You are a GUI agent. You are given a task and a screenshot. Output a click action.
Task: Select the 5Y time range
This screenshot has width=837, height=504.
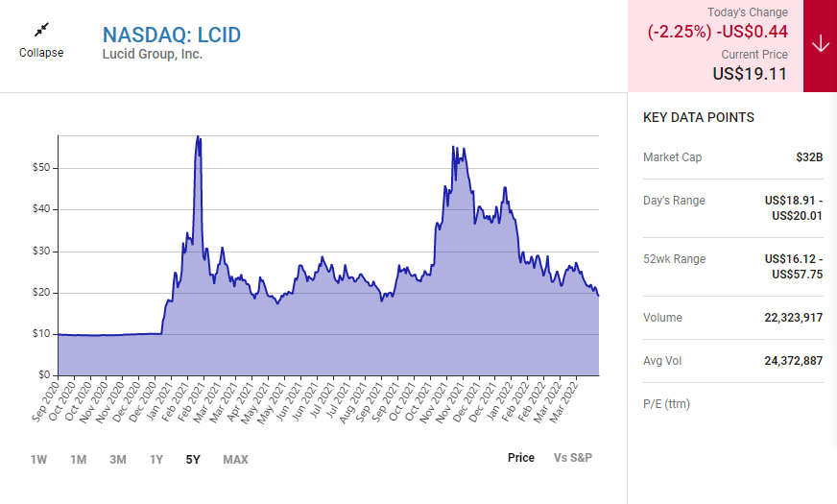[x=193, y=460]
